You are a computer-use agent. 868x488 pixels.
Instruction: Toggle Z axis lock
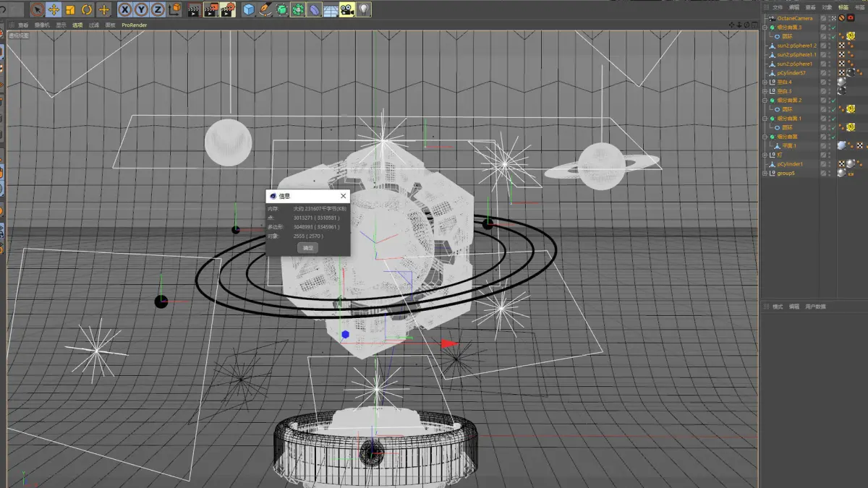(158, 9)
